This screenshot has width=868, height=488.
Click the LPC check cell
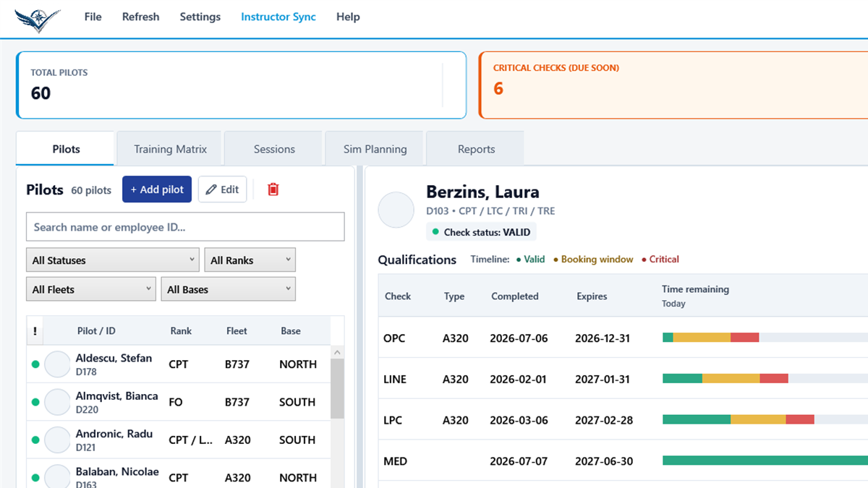pos(393,420)
